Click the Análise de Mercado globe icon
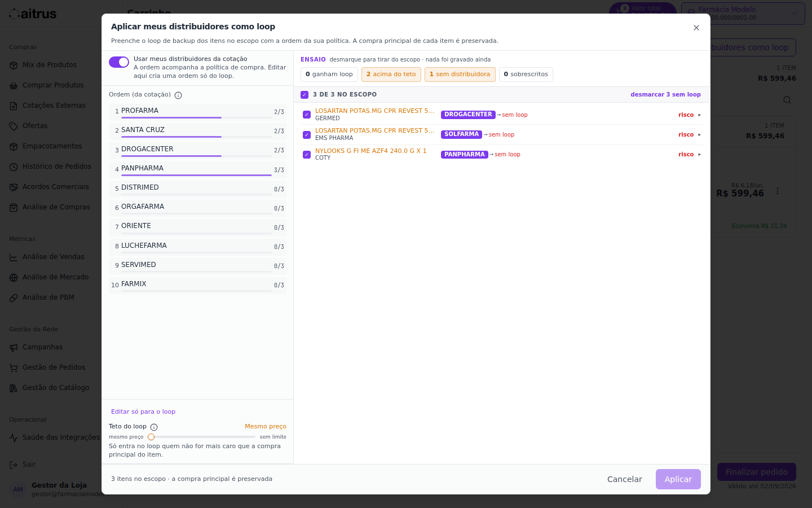812x508 pixels. point(14,278)
